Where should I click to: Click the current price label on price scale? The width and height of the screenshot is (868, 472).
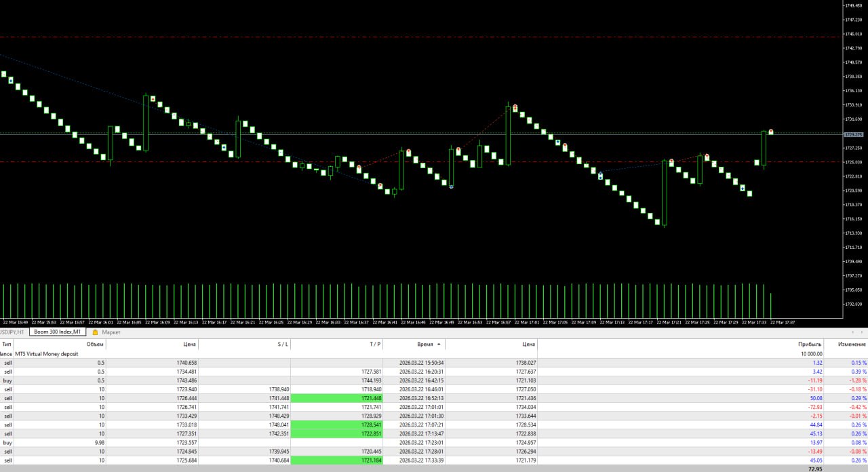[x=853, y=134]
